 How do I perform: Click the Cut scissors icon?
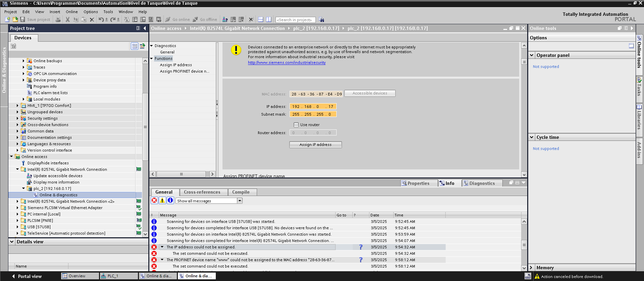(x=67, y=19)
